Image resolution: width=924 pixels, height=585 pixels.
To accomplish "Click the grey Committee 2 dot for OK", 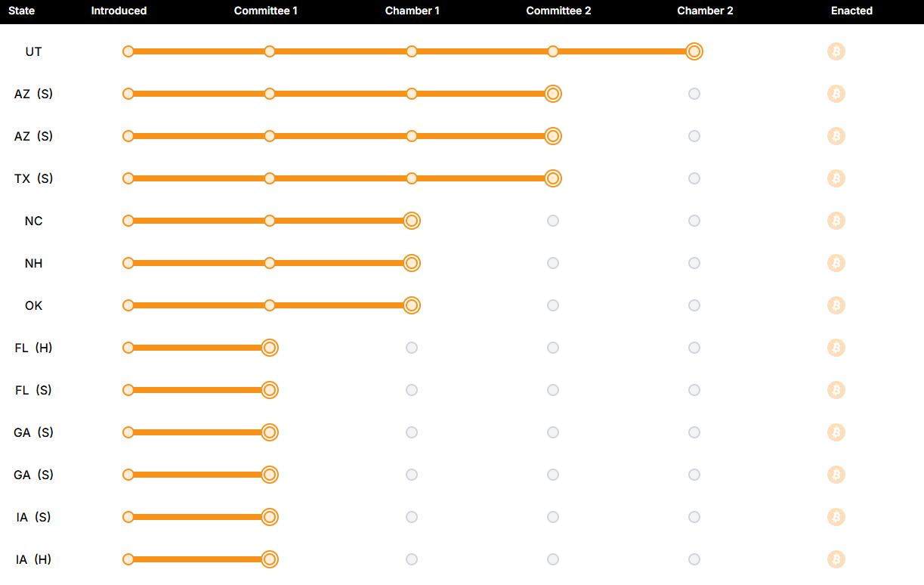I will pos(553,305).
